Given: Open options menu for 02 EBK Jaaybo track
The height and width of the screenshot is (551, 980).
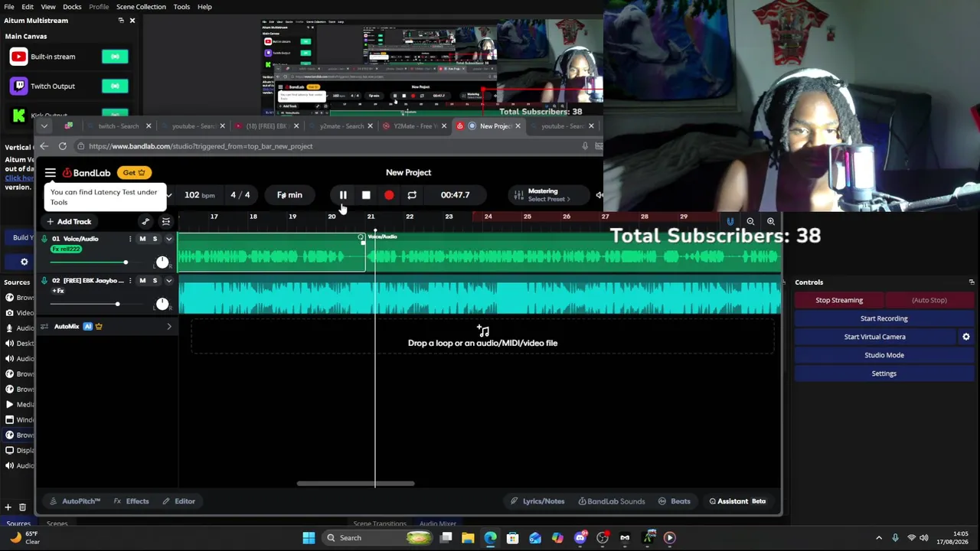Looking at the screenshot, I should point(130,281).
